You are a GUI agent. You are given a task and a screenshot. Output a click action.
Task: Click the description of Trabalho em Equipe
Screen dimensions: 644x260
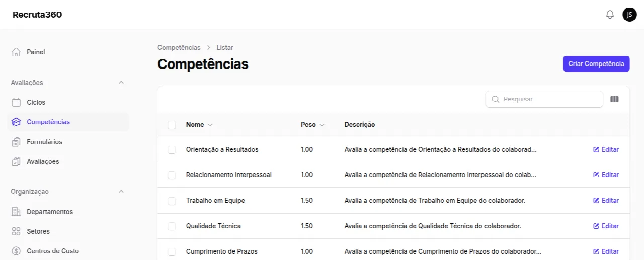point(435,200)
